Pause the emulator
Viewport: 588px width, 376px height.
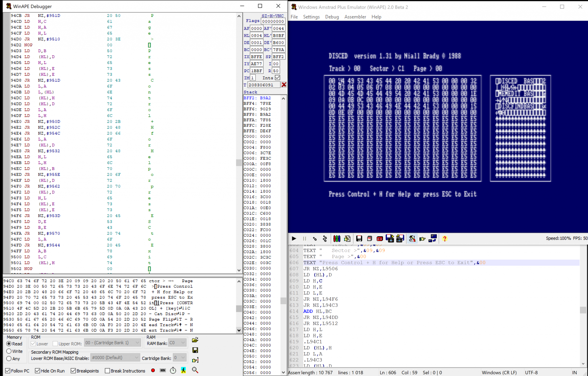pyautogui.click(x=304, y=238)
